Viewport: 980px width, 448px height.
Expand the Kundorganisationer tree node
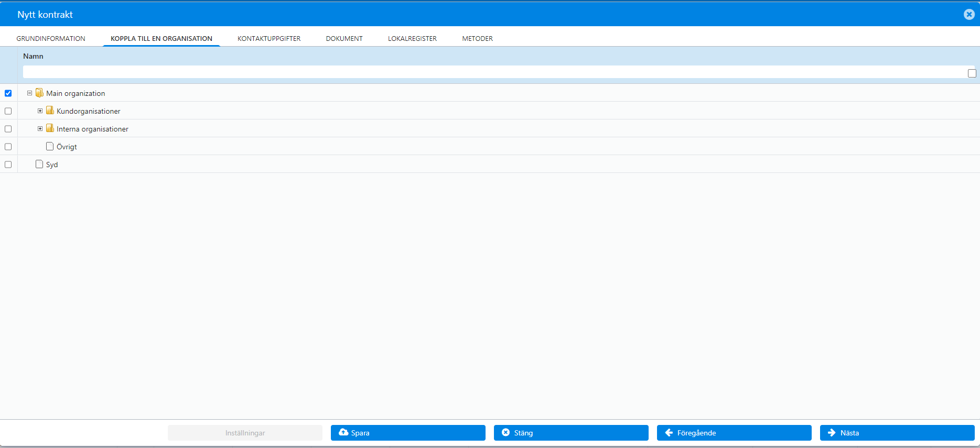coord(40,111)
